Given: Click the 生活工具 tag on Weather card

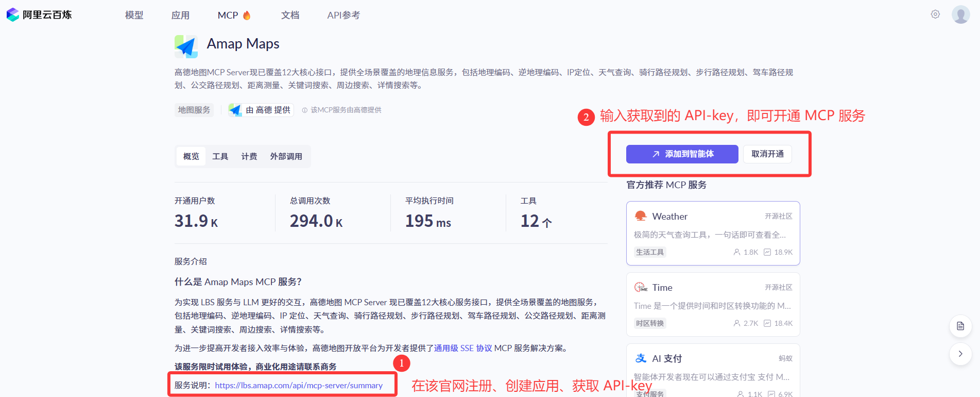Looking at the screenshot, I should point(650,252).
